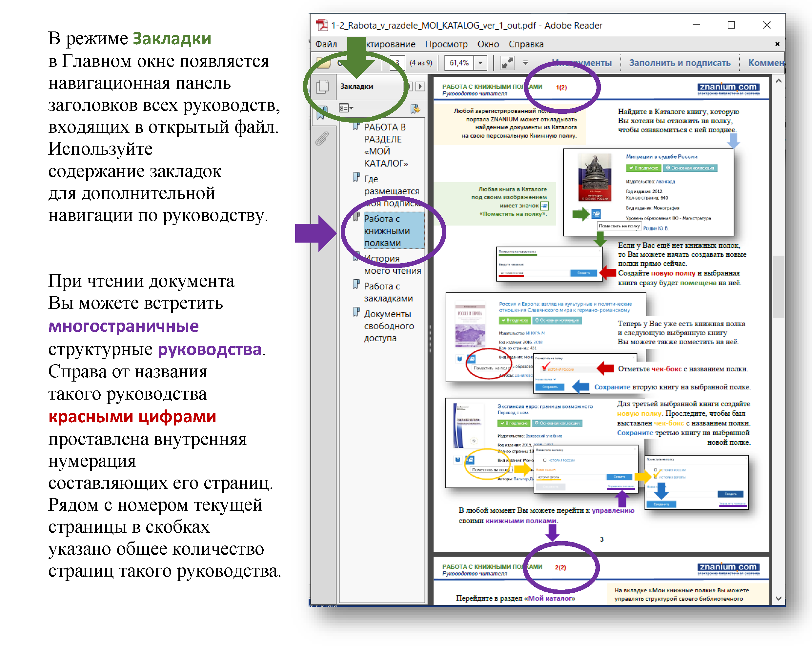Select bookmark Работа с книжными полками

point(394,231)
